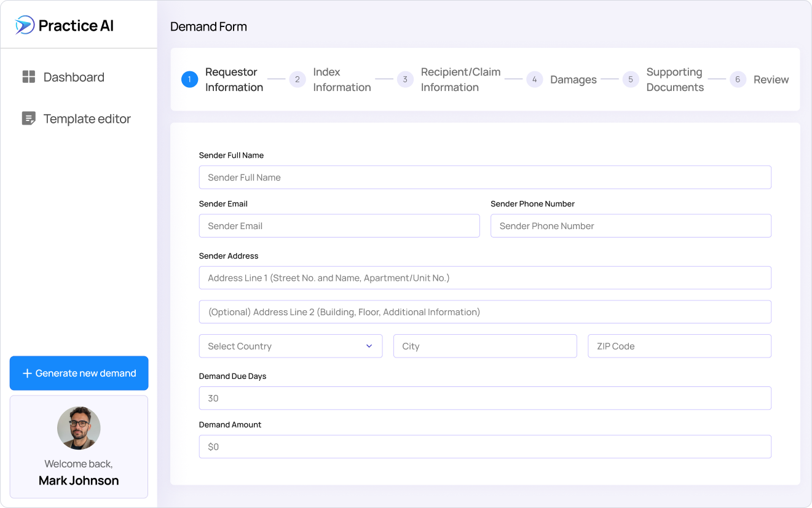
Task: Select the ZIP Code input box
Action: (x=679, y=346)
